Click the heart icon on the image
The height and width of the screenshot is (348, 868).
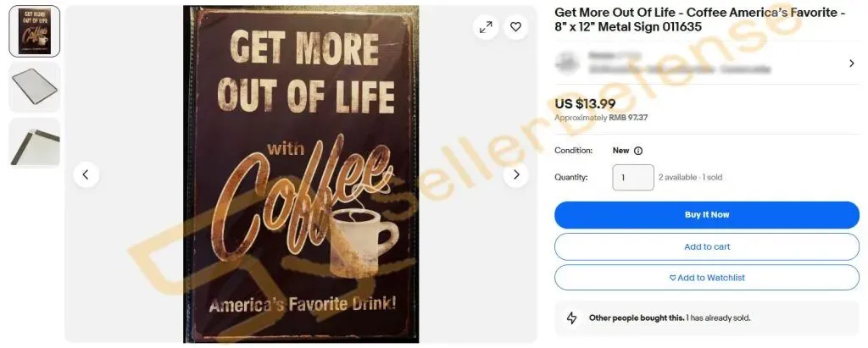515,26
